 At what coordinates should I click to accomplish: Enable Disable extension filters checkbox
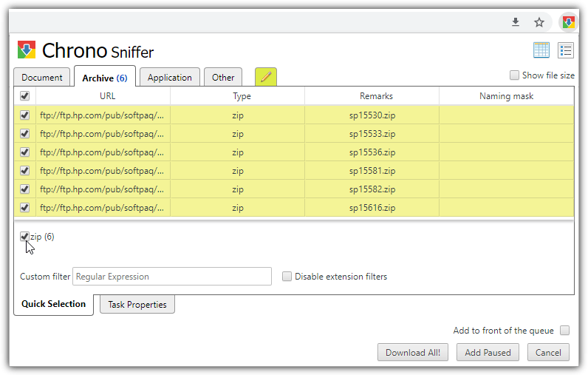tap(287, 277)
